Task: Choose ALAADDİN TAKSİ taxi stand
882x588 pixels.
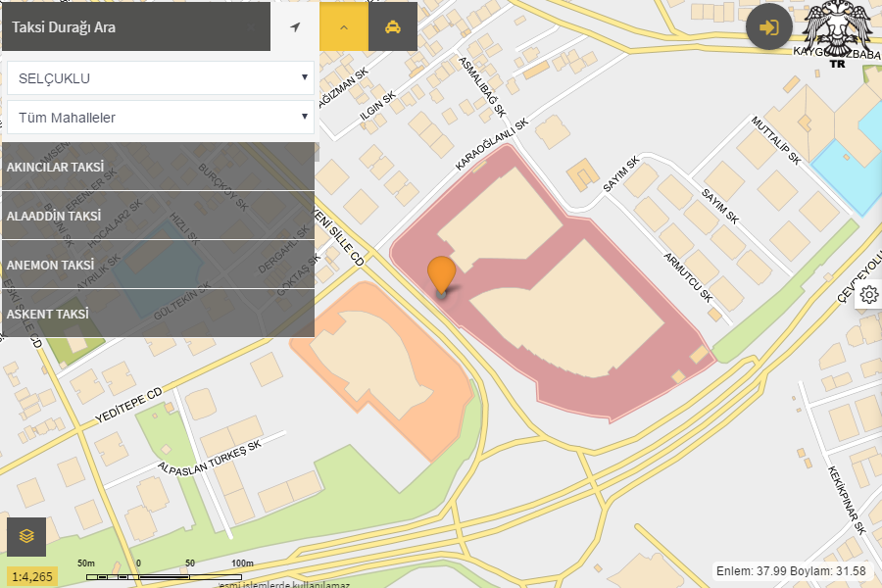Action: click(x=157, y=216)
